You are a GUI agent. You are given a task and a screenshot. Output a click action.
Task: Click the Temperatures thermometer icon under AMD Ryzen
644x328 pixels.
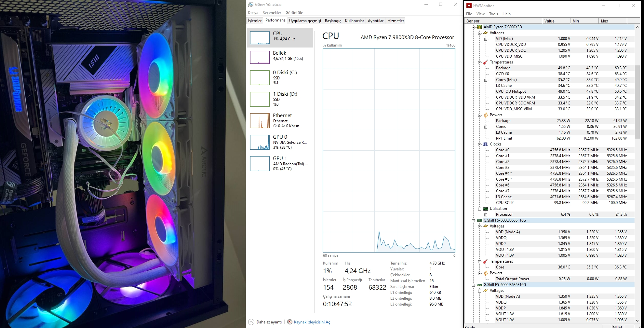point(486,62)
